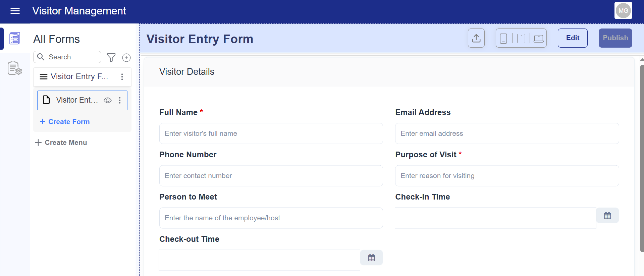Click the MG user avatar
This screenshot has width=644, height=276.
(x=623, y=11)
